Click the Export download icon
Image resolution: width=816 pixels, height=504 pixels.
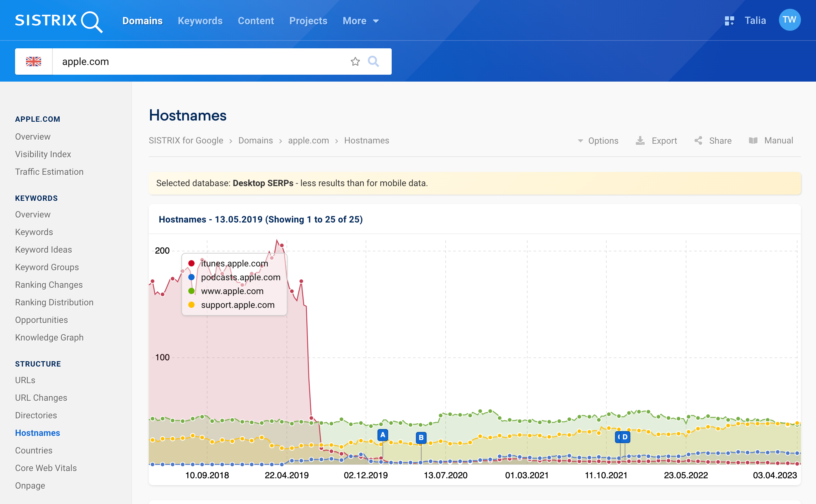pos(640,141)
